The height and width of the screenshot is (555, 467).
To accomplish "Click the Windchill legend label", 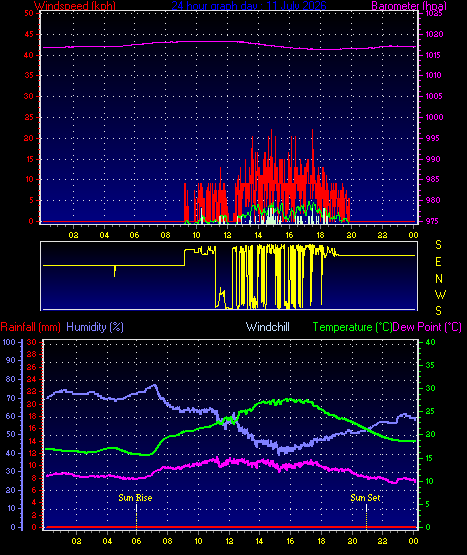I will [268, 327].
